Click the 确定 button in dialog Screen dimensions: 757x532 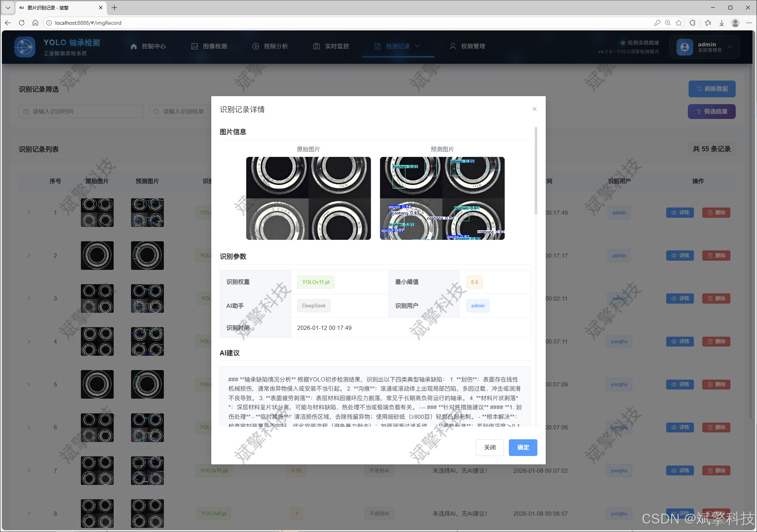click(x=523, y=447)
